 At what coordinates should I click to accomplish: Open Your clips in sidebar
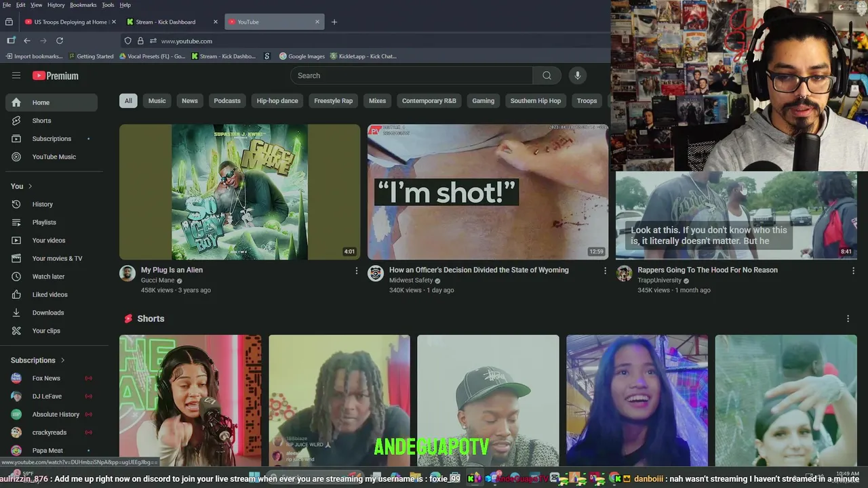point(52,331)
